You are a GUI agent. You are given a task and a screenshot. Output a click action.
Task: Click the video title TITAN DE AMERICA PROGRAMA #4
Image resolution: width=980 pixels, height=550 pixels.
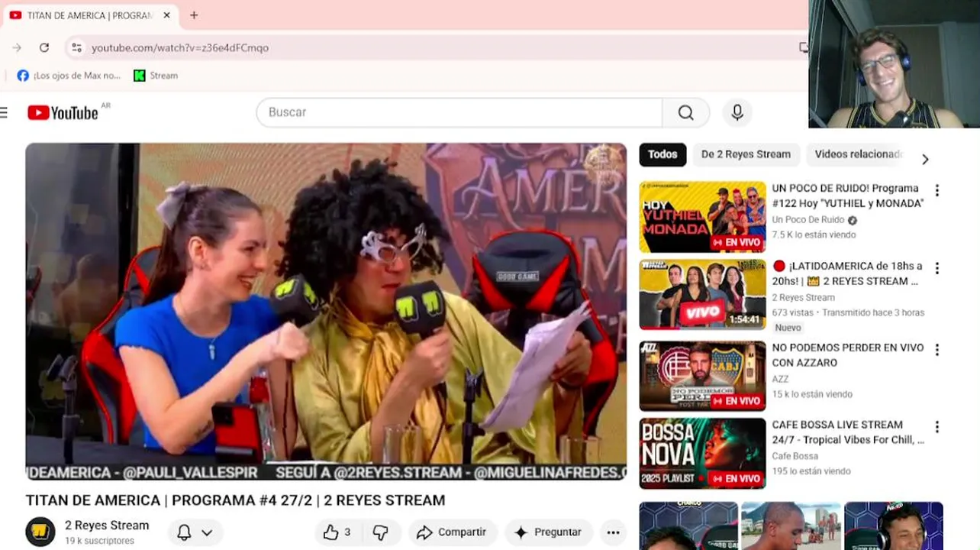(x=235, y=500)
